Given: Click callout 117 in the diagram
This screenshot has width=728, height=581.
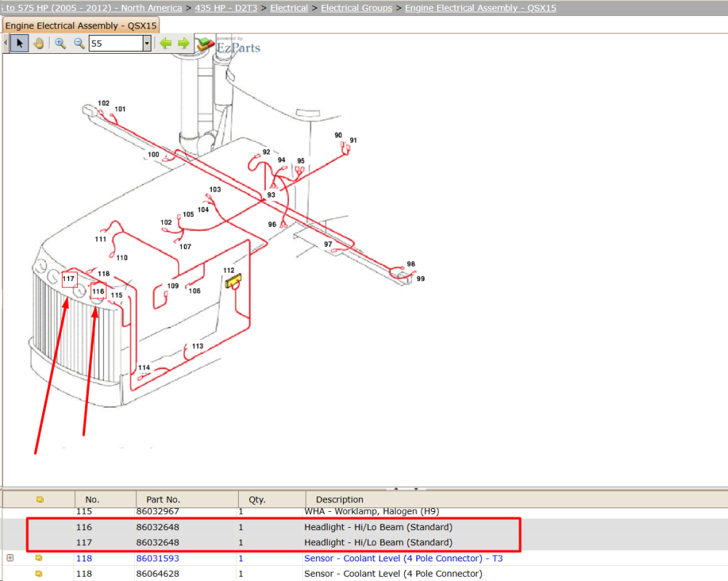Looking at the screenshot, I should 68,279.
